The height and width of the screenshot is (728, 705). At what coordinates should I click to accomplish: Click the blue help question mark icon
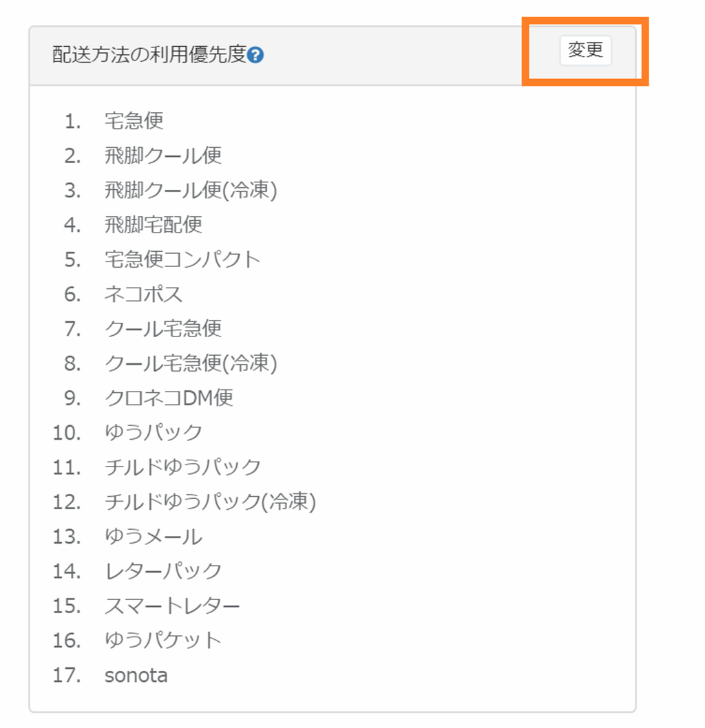(x=255, y=56)
